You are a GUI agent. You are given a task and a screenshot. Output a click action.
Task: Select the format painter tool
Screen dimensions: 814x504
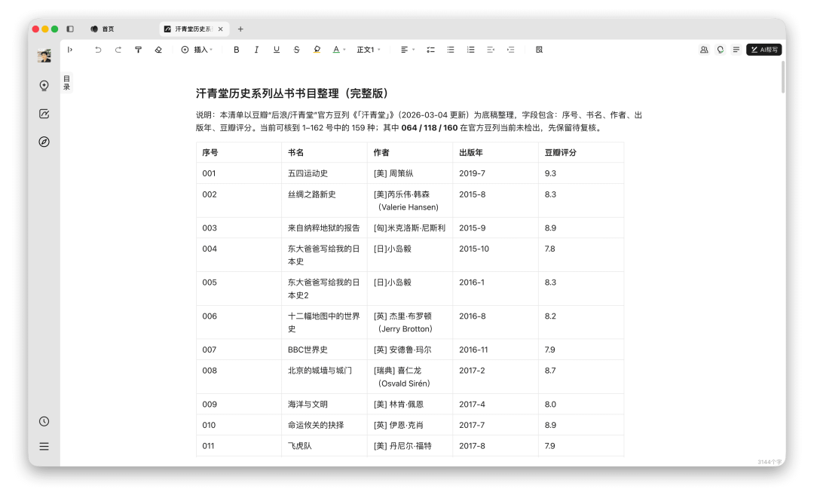click(x=139, y=49)
